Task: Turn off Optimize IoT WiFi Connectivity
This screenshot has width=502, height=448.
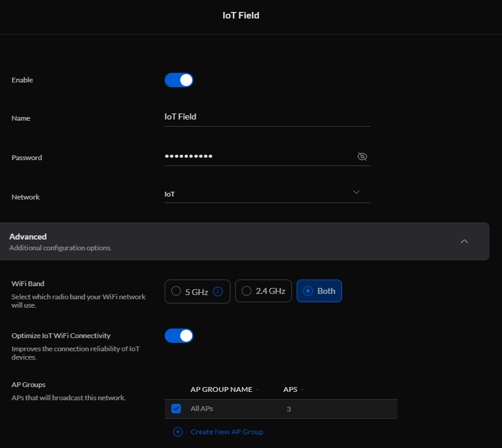Action: coord(179,336)
